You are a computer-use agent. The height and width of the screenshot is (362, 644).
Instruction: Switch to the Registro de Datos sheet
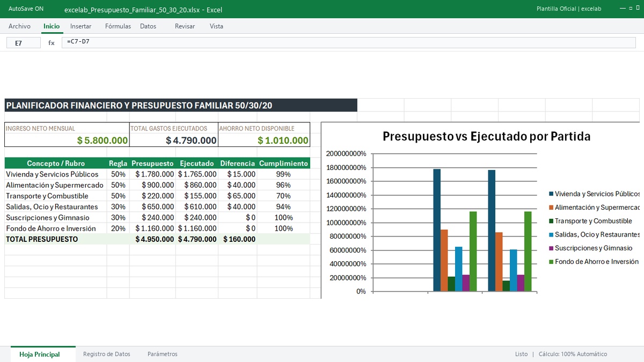107,354
